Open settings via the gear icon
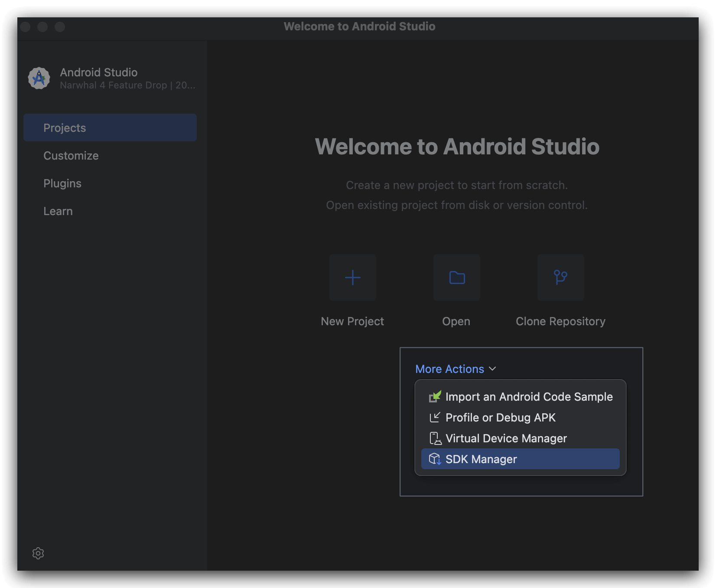 click(x=38, y=553)
